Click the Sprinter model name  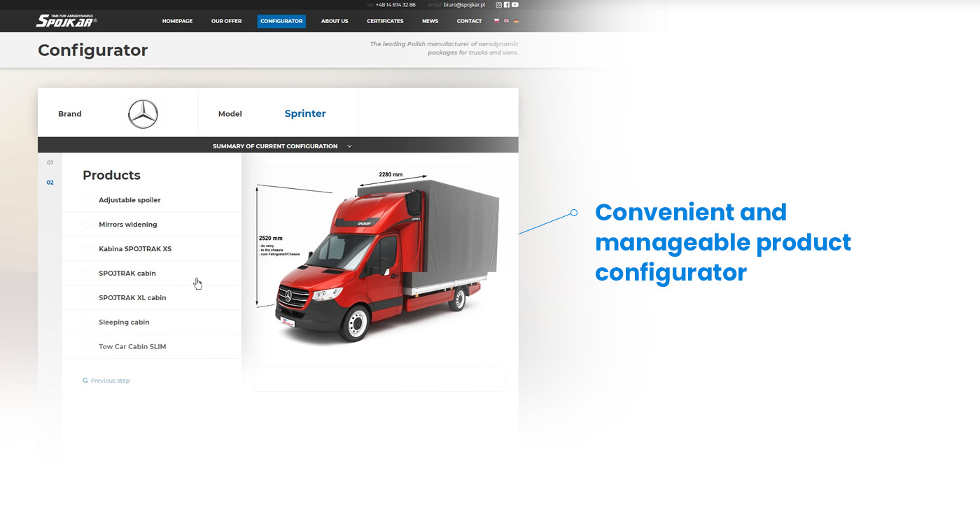[305, 113]
